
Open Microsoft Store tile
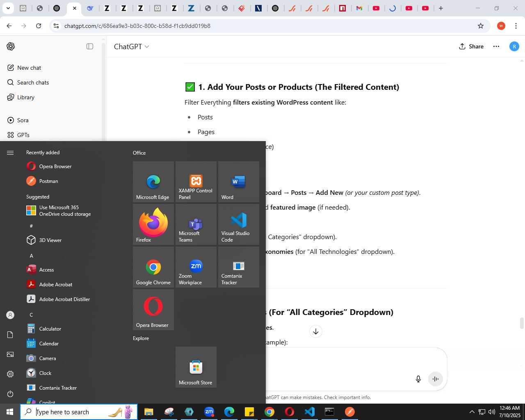[196, 367]
